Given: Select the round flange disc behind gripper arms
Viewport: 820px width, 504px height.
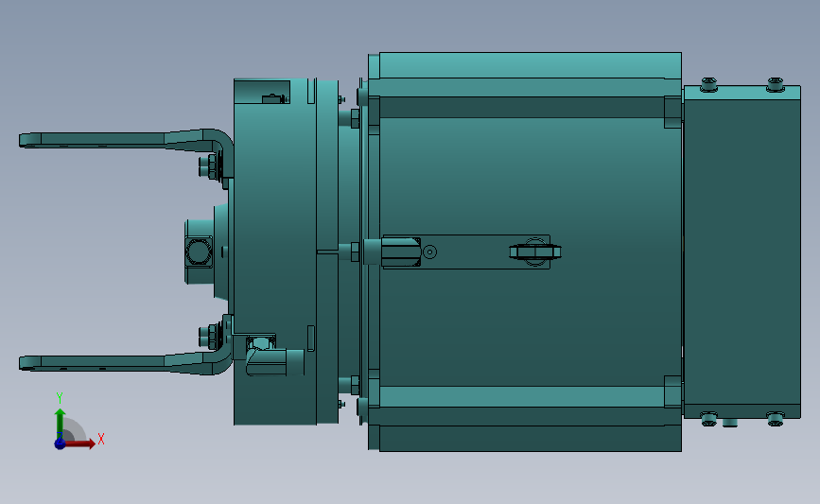Looking at the screenshot, I should [x=274, y=252].
